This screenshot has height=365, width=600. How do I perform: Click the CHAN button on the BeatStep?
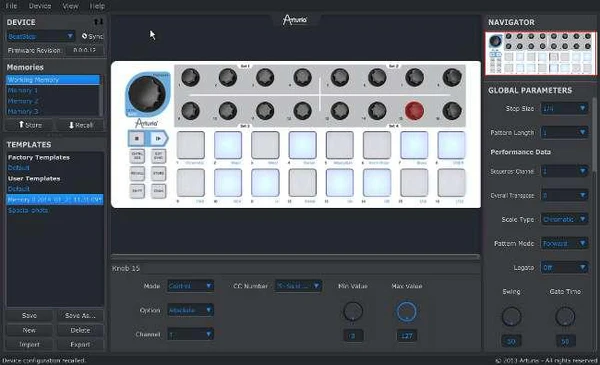158,191
